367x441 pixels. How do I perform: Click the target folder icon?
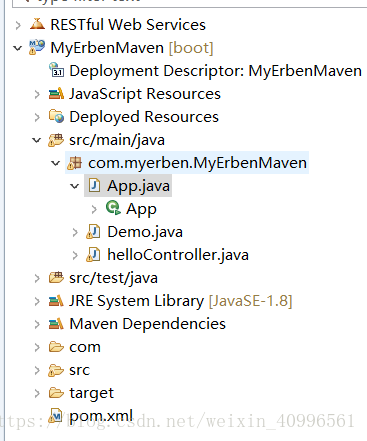coord(56,393)
